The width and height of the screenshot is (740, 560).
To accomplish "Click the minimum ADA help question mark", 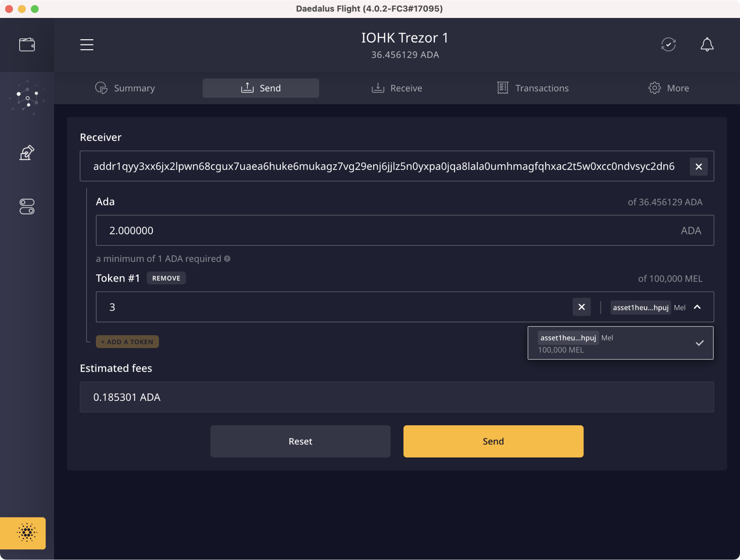I will pyautogui.click(x=227, y=259).
